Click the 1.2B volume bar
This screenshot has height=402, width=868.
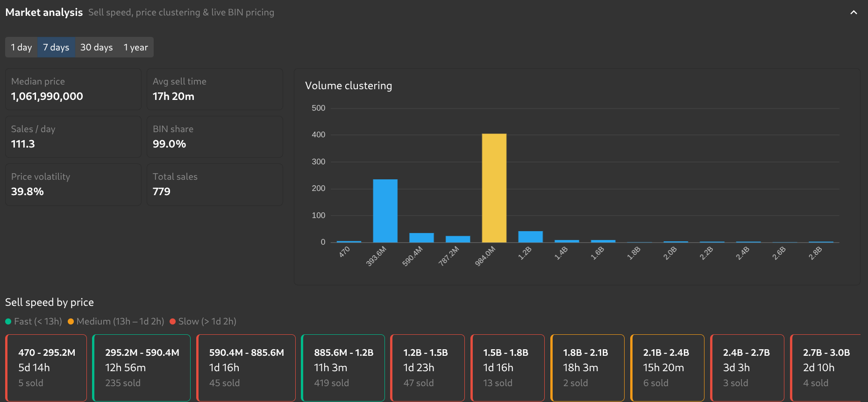(x=531, y=237)
